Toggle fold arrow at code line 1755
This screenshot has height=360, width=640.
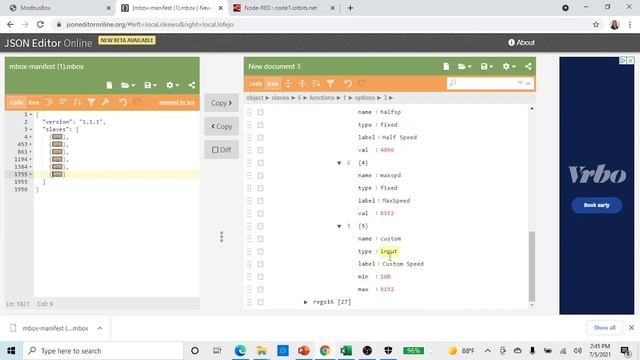[x=30, y=174]
